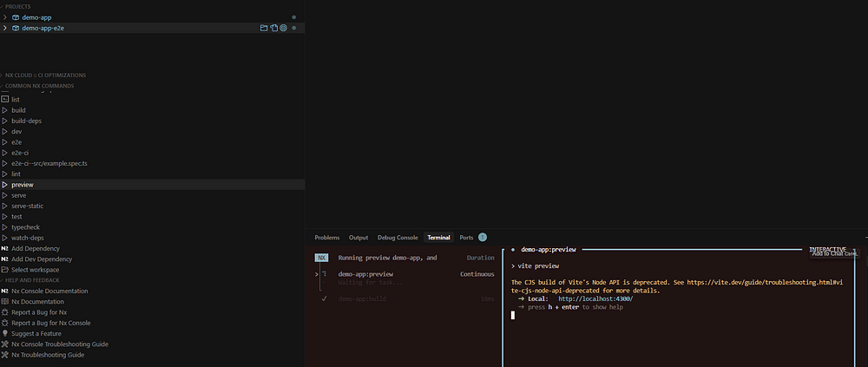
Task: Click the folder icon beside Select workspace
Action: click(x=5, y=270)
